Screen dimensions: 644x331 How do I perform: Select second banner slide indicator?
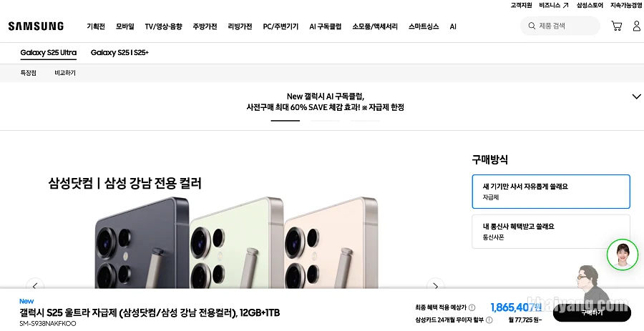pyautogui.click(x=325, y=121)
